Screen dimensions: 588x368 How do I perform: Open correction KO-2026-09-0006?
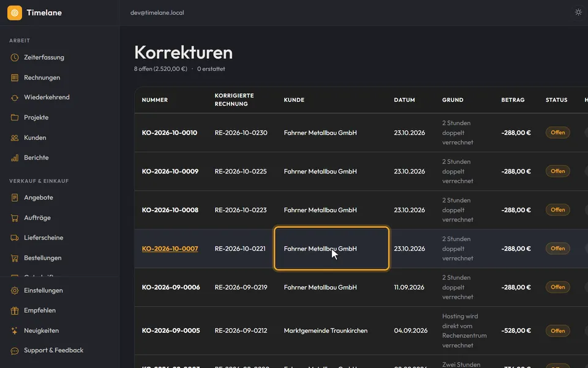click(x=171, y=287)
